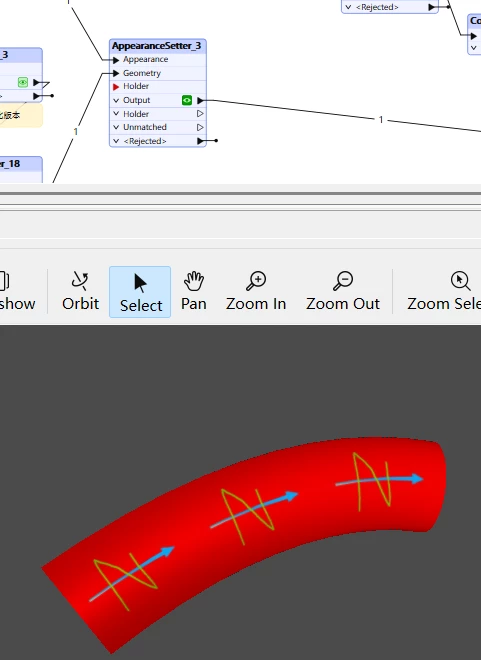Click the horizontal splitter above the toolbar
Image resolution: width=481 pixels, height=660 pixels.
[x=240, y=194]
